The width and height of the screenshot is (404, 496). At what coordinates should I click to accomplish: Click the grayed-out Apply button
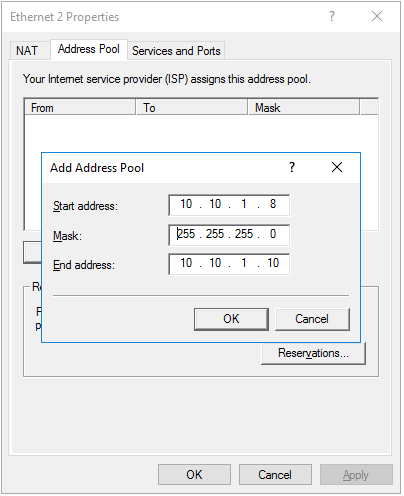pyautogui.click(x=356, y=475)
